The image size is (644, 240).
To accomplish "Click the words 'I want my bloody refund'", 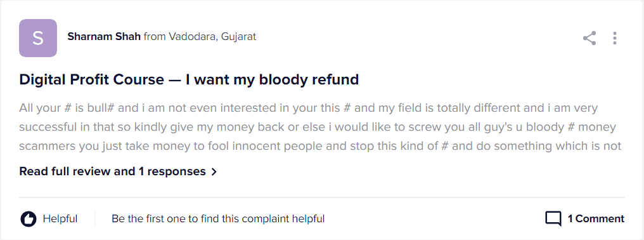I will (x=273, y=79).
